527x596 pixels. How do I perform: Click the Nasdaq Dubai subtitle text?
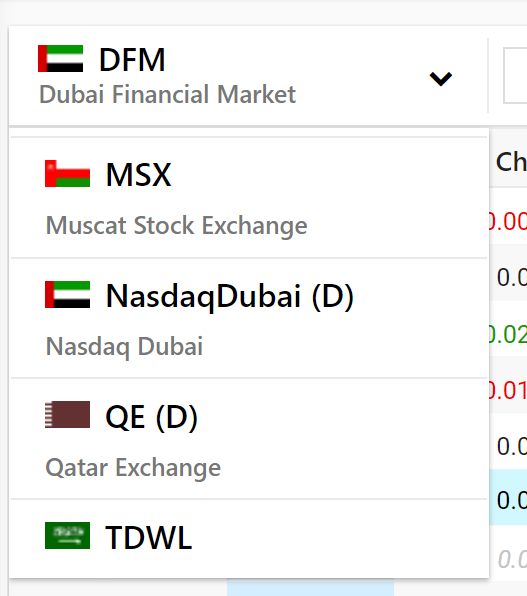coord(124,347)
